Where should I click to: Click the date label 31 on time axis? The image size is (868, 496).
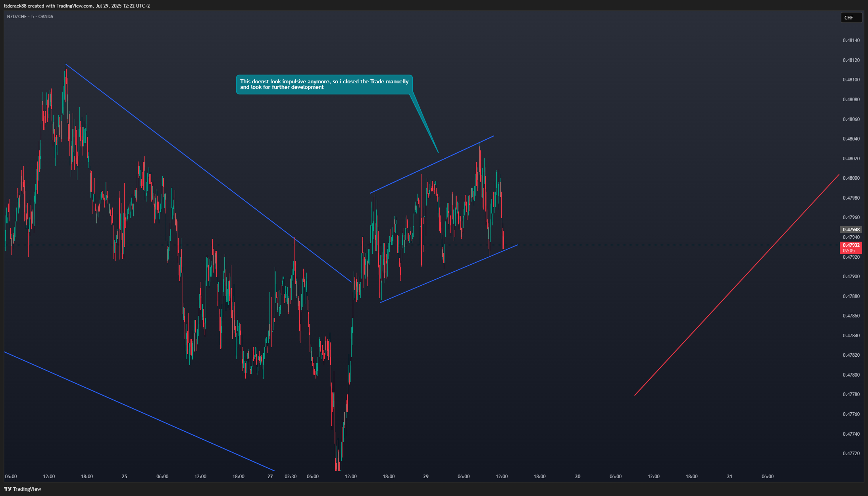coord(729,477)
